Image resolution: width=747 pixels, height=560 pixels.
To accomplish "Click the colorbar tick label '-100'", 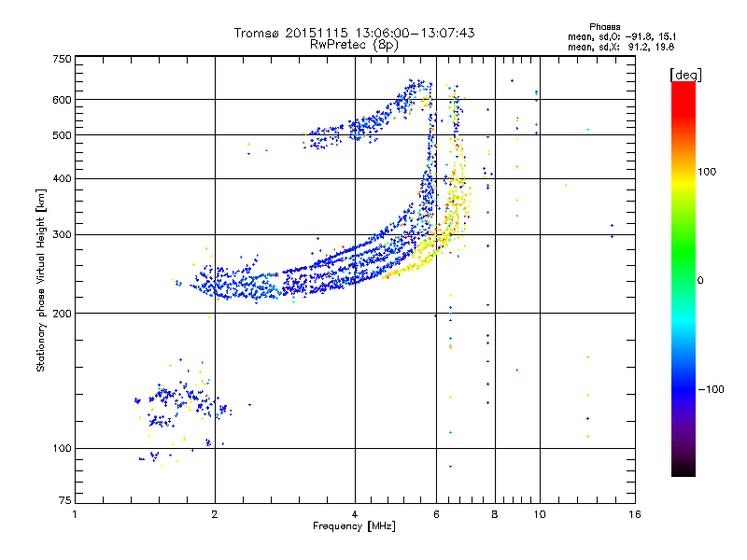I will 711,389.
